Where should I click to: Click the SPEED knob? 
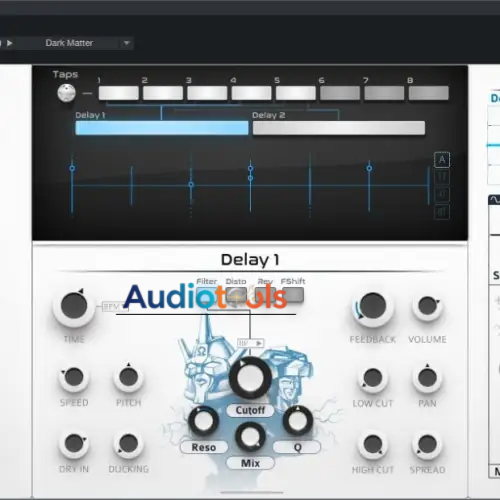(74, 377)
